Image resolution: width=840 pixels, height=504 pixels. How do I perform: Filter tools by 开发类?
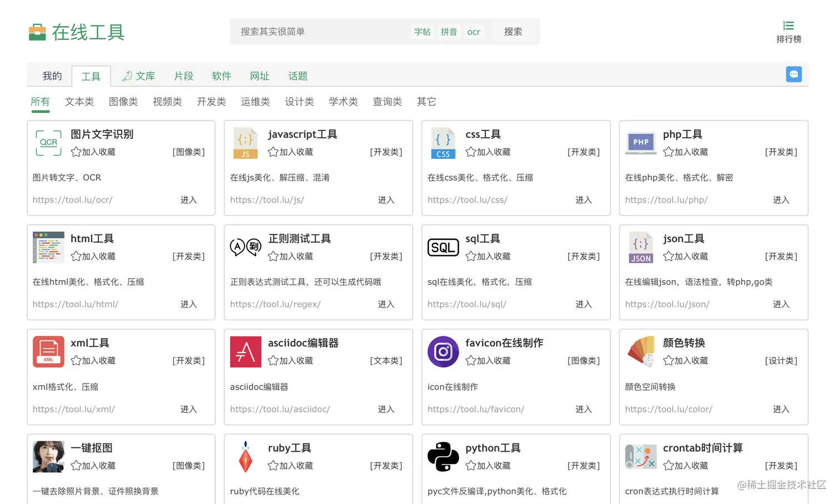211,102
